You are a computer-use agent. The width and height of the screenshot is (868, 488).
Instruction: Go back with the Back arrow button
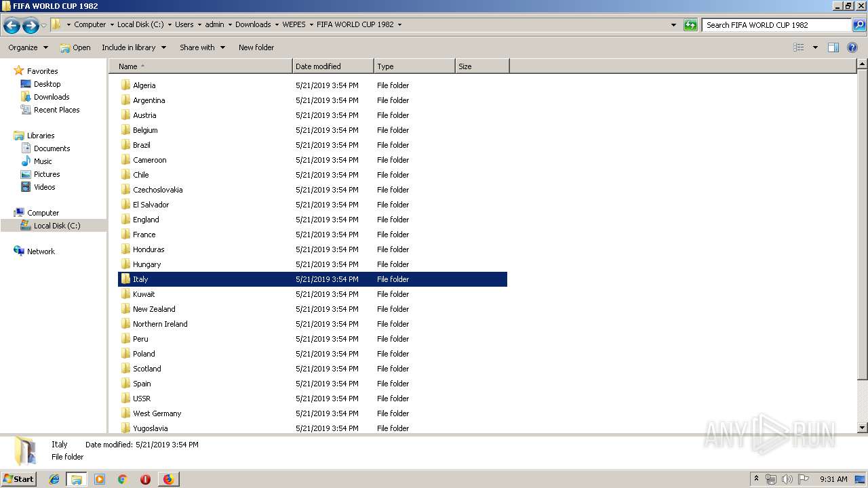pyautogui.click(x=12, y=26)
